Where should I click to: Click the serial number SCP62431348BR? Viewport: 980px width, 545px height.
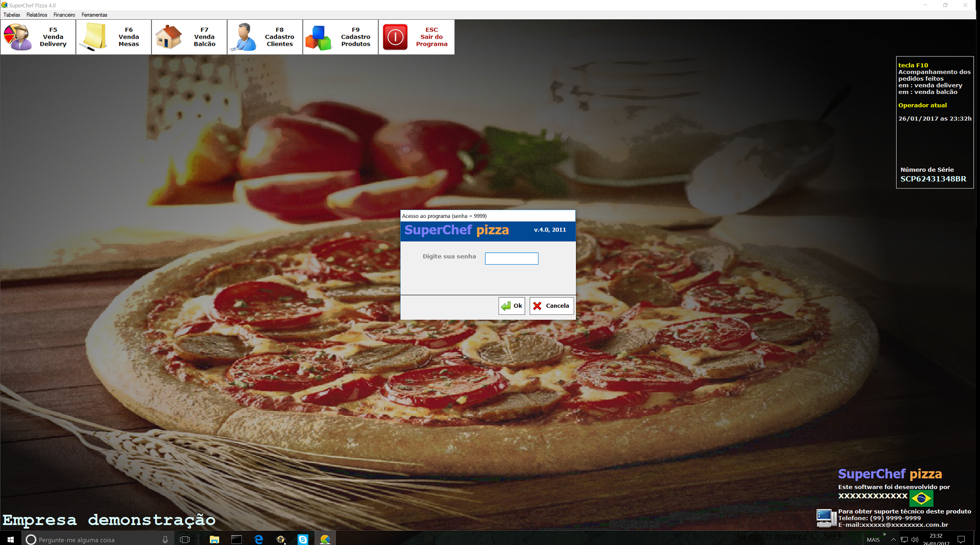pos(933,179)
